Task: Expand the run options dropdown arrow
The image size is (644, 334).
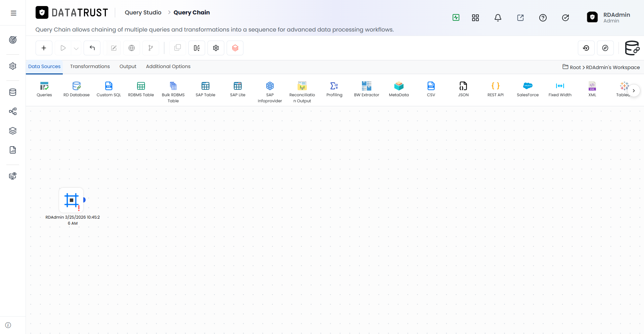Action: (76, 48)
